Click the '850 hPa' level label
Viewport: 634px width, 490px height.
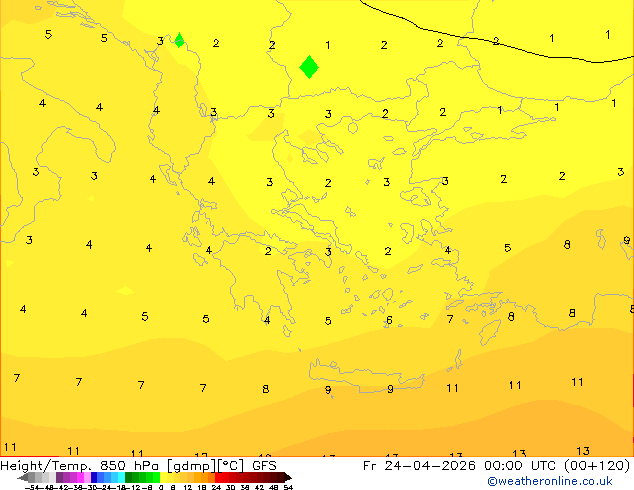pyautogui.click(x=129, y=466)
